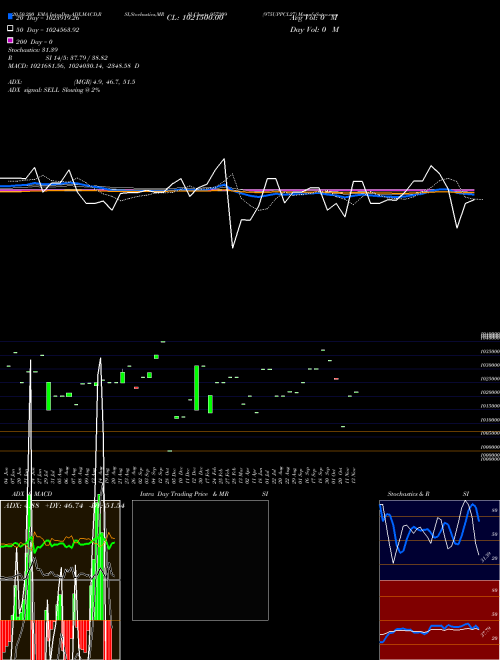Click the 'Stochastics & RSI' panel title
500x660 pixels.
[x=428, y=494]
